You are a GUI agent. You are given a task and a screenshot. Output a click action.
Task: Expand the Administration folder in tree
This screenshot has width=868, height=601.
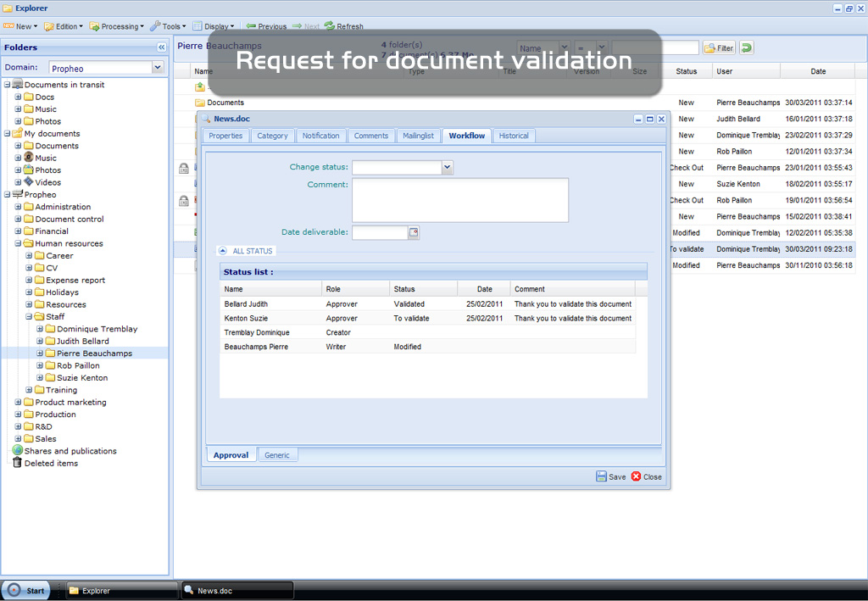click(x=18, y=207)
